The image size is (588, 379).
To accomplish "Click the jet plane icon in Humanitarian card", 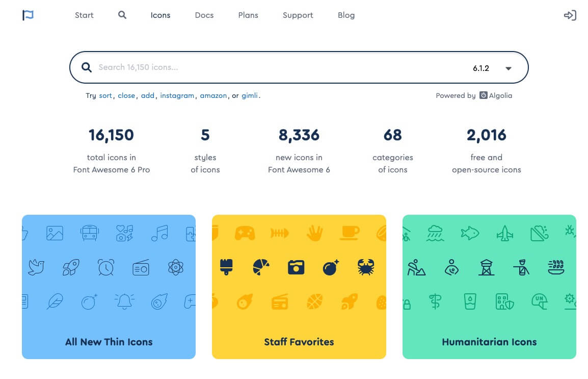I will [x=505, y=233].
